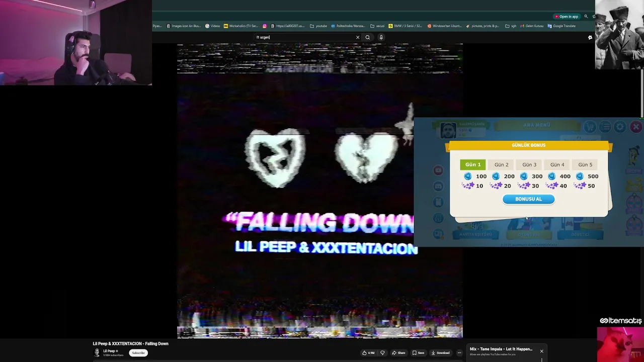Like the video with 4.9M likes
Image resolution: width=644 pixels, height=362 pixels.
click(x=369, y=353)
